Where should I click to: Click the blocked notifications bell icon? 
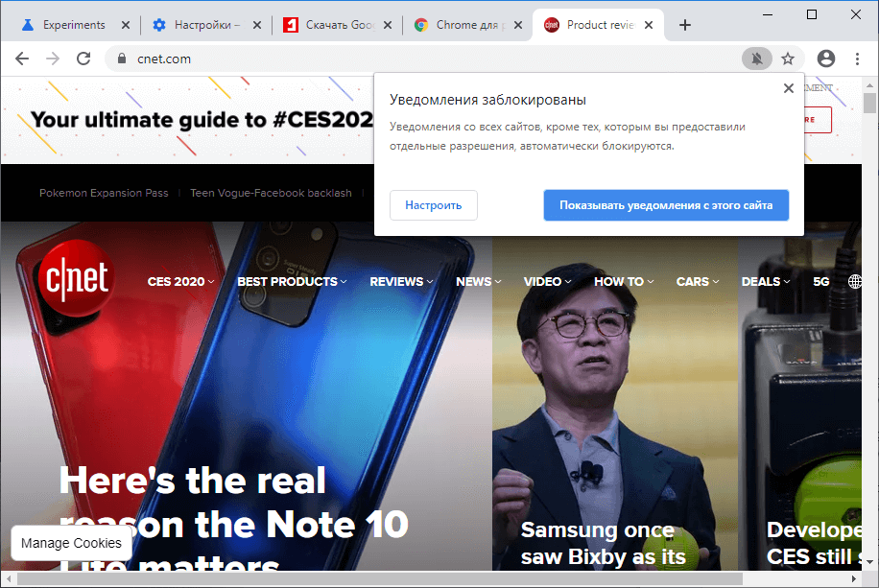tap(757, 59)
